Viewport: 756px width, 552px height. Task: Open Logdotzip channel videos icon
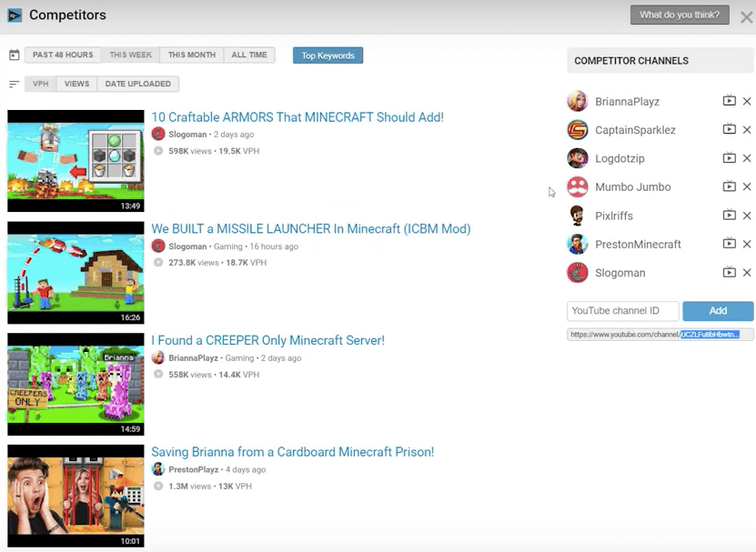pos(729,157)
